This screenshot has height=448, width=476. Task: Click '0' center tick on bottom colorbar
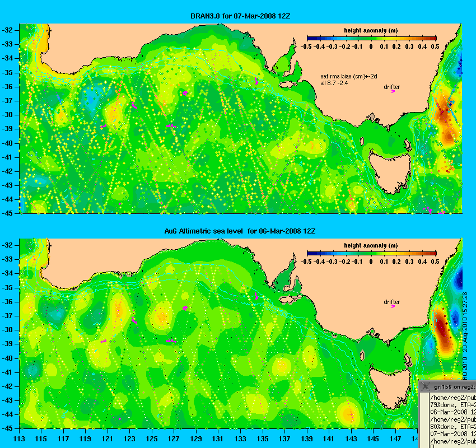[371, 262]
